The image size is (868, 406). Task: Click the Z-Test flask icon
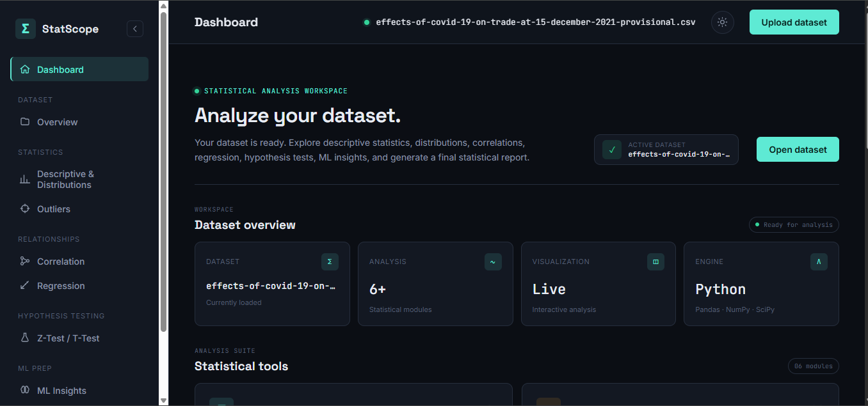click(x=25, y=338)
